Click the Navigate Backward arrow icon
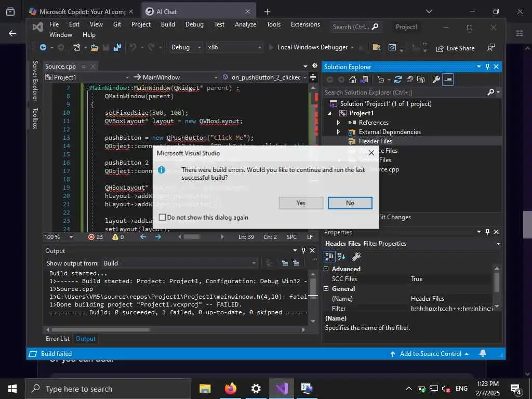 coord(43,47)
